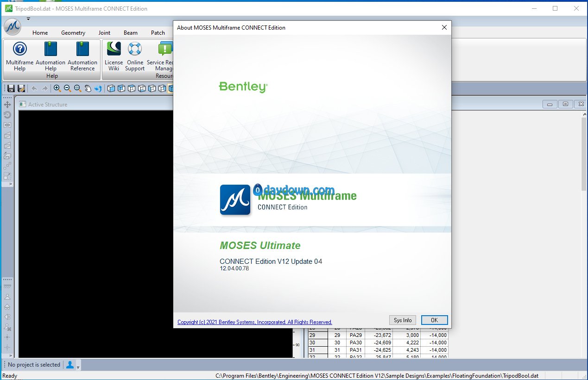The width and height of the screenshot is (588, 380).
Task: Close the About MOSES Multiframe dialog
Action: click(x=444, y=27)
